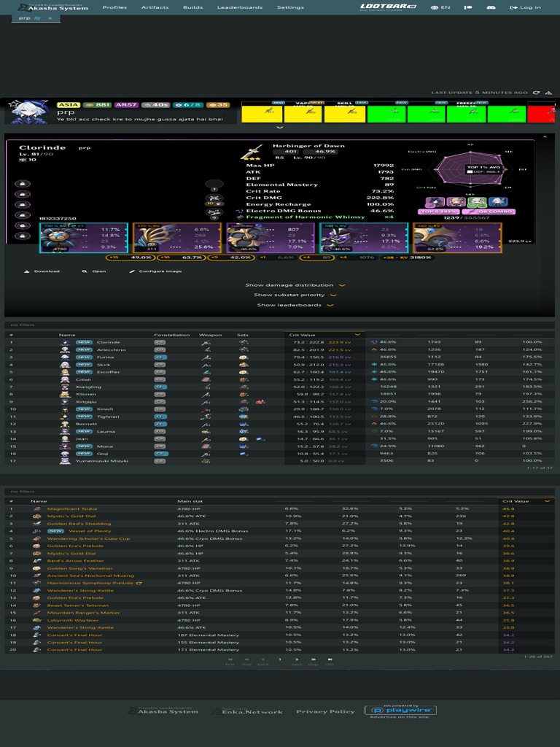Download the character card image
Image resolution: width=560 pixels, height=747 pixels.
click(42, 271)
